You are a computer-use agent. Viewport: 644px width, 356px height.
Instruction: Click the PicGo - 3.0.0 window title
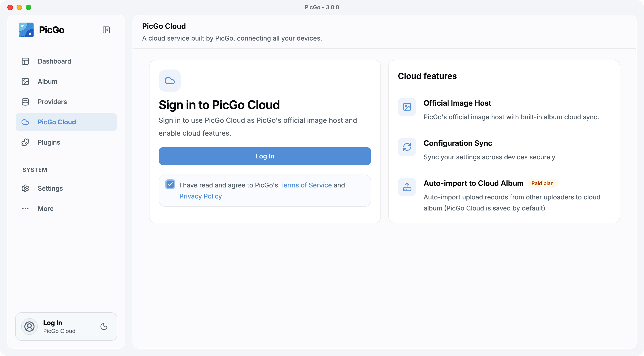pos(322,7)
